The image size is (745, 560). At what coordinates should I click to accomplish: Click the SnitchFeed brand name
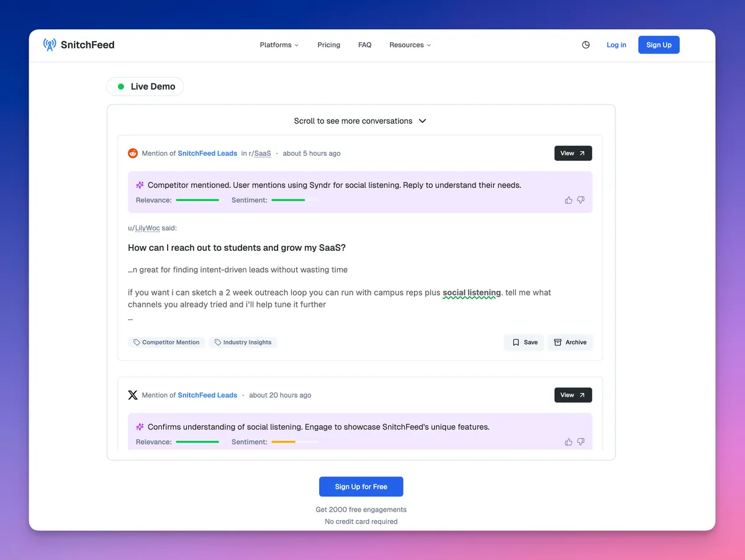click(x=88, y=45)
